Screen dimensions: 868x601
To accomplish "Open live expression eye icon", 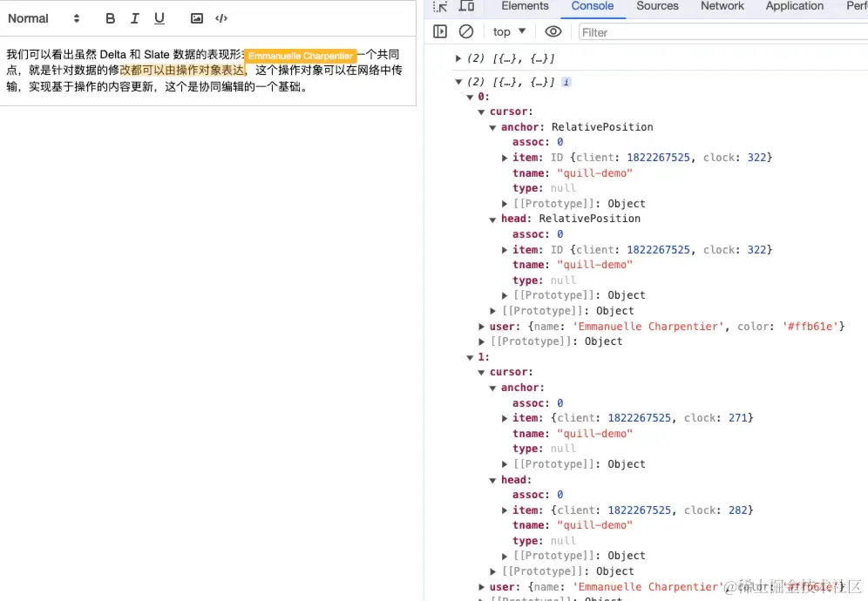I will point(553,31).
